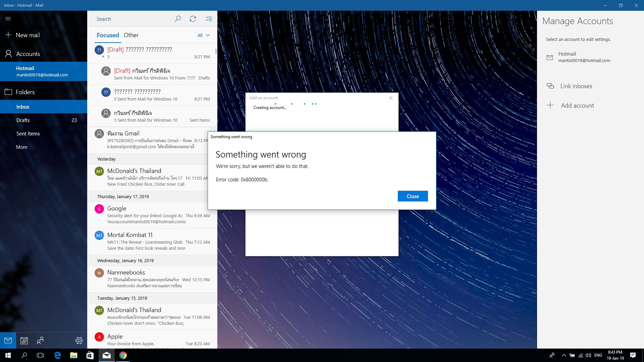Open กวินทร์ กีรติพินิจ Sent Items message
644x362 pixels.
click(x=152, y=116)
